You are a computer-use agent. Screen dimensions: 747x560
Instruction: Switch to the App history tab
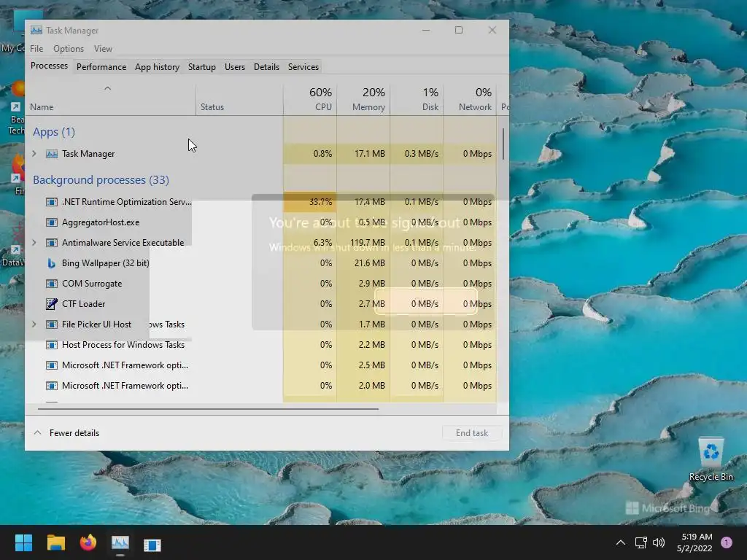coord(158,67)
